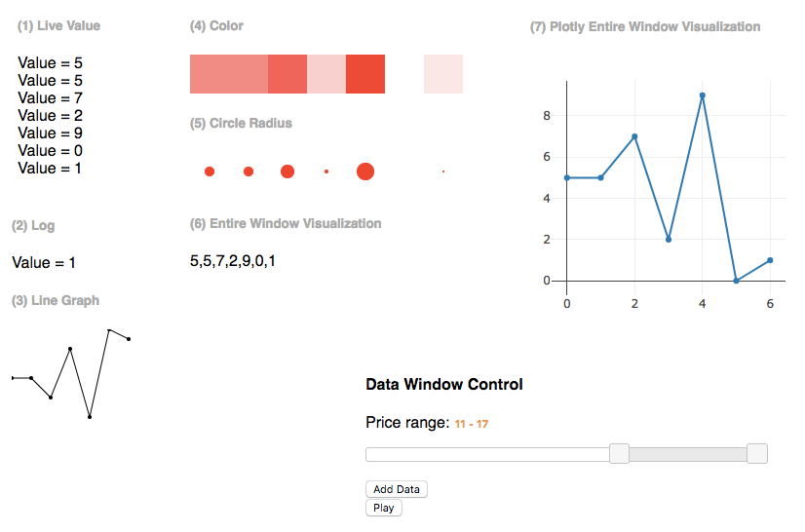Click the highest peak point in the Line Graph

[x=109, y=330]
